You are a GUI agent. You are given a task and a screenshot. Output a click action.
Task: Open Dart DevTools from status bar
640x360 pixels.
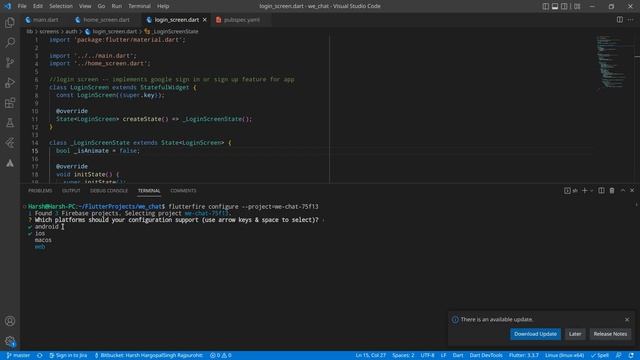[x=486, y=356]
